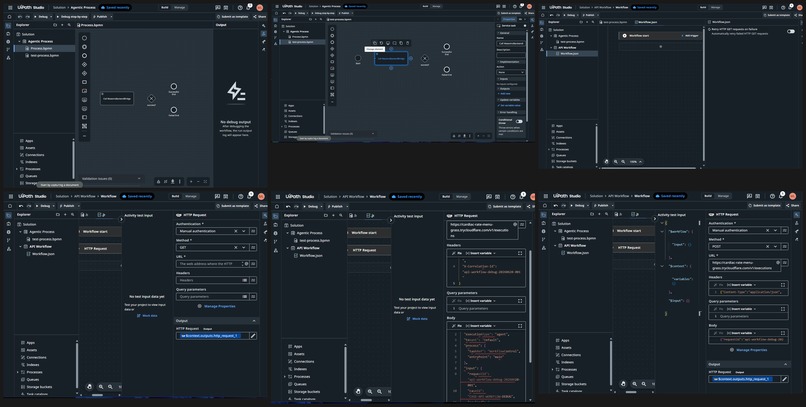Click Submit as template in the Process.bpmn window

point(234,16)
